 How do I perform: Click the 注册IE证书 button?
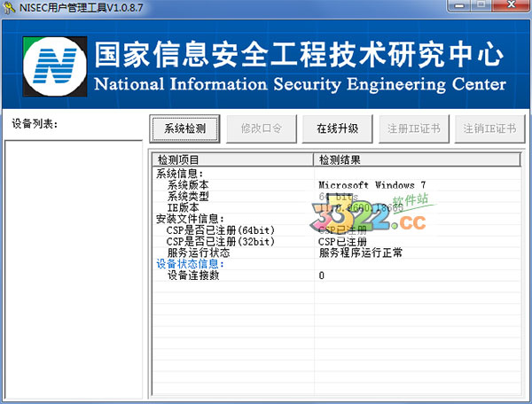tap(414, 128)
